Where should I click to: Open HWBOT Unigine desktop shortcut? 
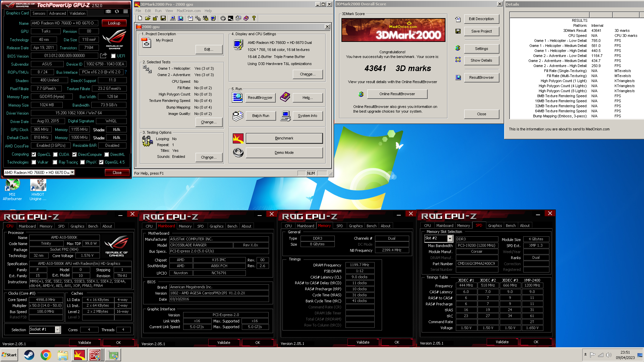tap(38, 190)
